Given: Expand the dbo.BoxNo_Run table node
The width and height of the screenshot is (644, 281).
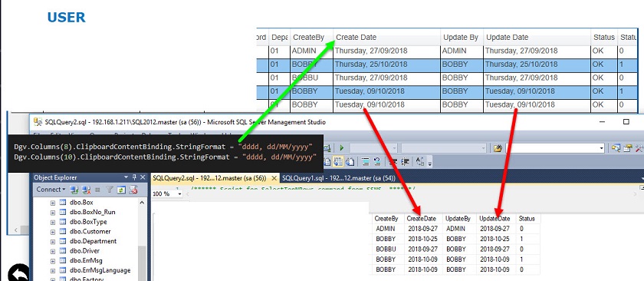Looking at the screenshot, I should pos(53,213).
